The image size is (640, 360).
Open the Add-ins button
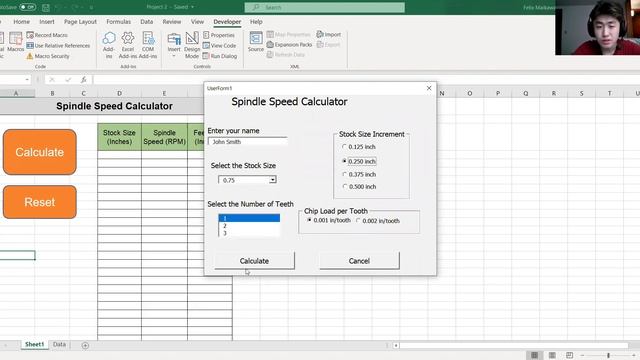(109, 45)
